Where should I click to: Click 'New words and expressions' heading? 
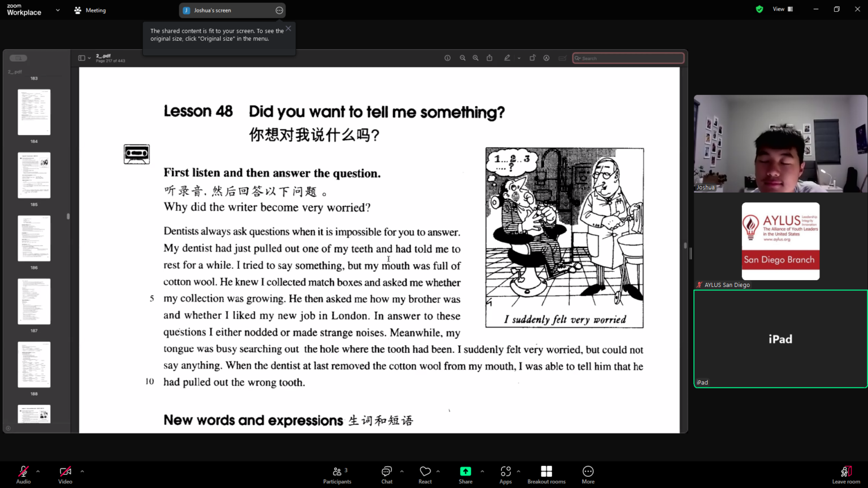[x=253, y=420]
